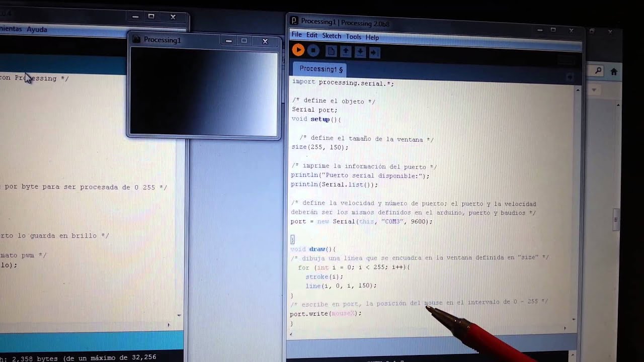Click the line 'import processing.serial.*;'

pyautogui.click(x=343, y=83)
